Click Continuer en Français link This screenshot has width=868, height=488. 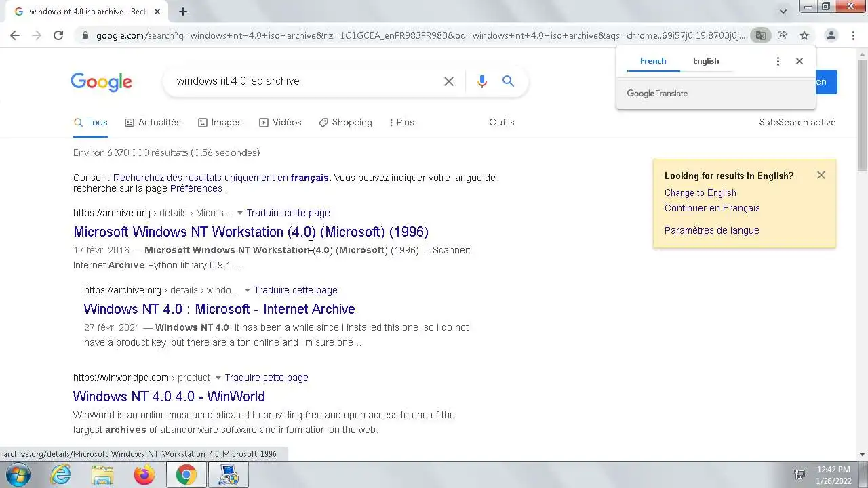click(712, 209)
